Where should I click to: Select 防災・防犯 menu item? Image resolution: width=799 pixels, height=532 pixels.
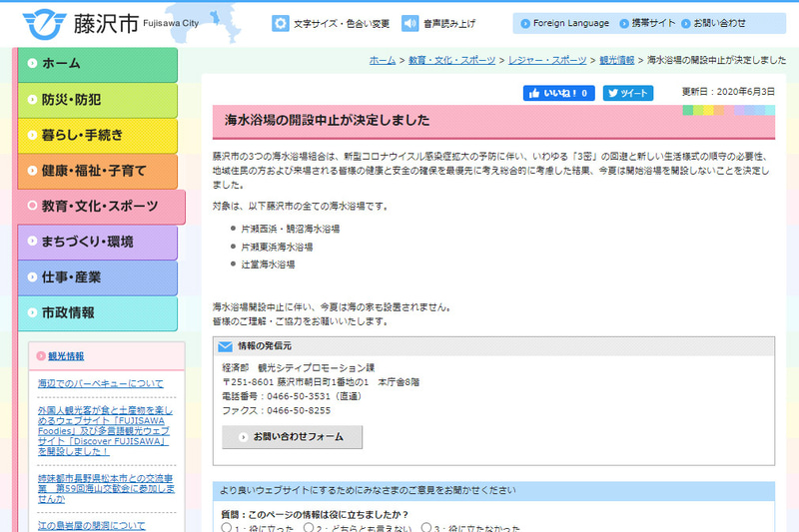click(97, 100)
